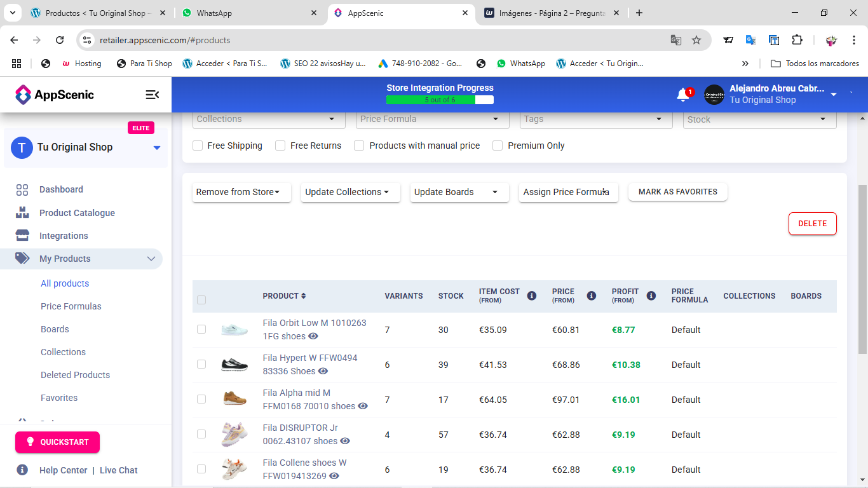Click the AppScenic logo
Screen dimensions: 868x488
[55, 95]
